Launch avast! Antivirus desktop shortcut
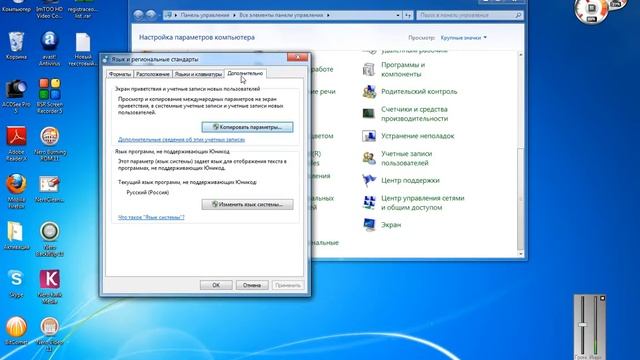The height and width of the screenshot is (360, 640). coord(49,48)
